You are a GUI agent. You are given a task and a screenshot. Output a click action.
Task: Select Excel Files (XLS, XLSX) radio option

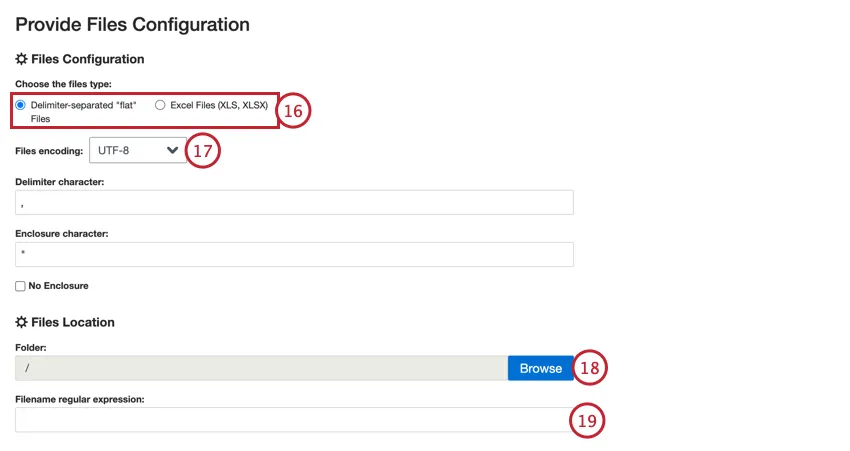pos(160,105)
